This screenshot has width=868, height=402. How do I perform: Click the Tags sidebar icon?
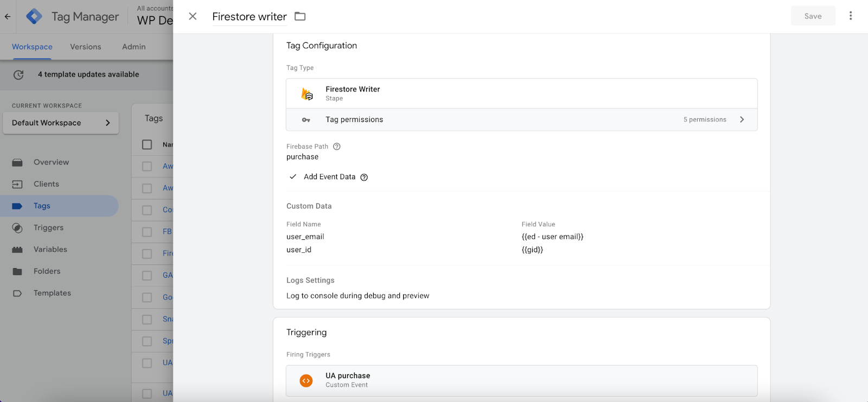coord(17,206)
